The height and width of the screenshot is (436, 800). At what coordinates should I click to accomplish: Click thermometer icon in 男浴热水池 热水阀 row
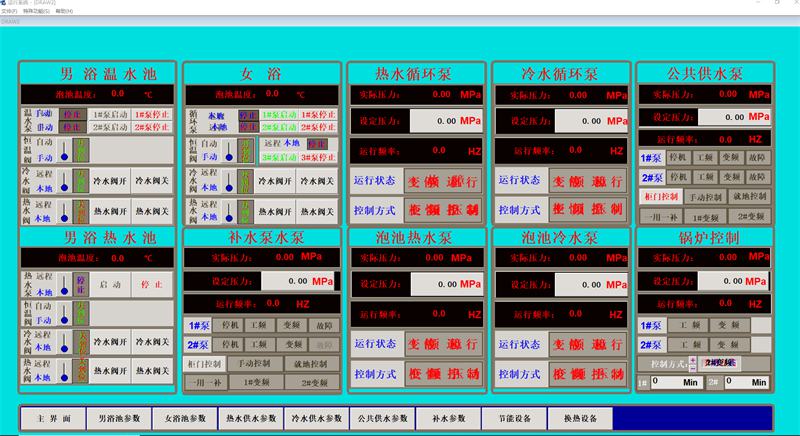click(x=63, y=371)
